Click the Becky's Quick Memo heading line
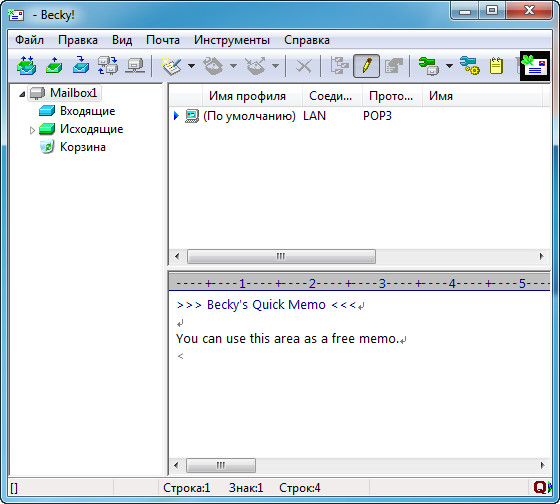This screenshot has width=560, height=504. pyautogui.click(x=266, y=305)
